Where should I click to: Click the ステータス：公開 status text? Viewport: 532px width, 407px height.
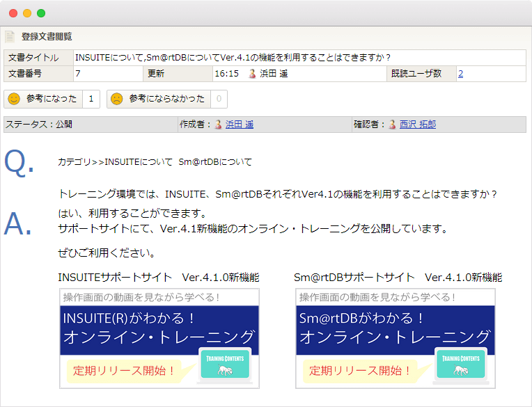click(39, 125)
